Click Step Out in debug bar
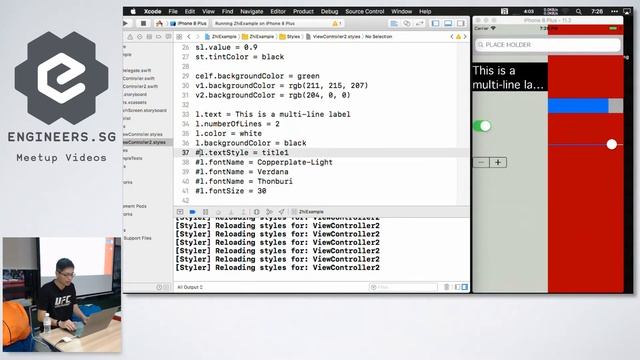Viewport: 640px width, 360px height. point(244,212)
